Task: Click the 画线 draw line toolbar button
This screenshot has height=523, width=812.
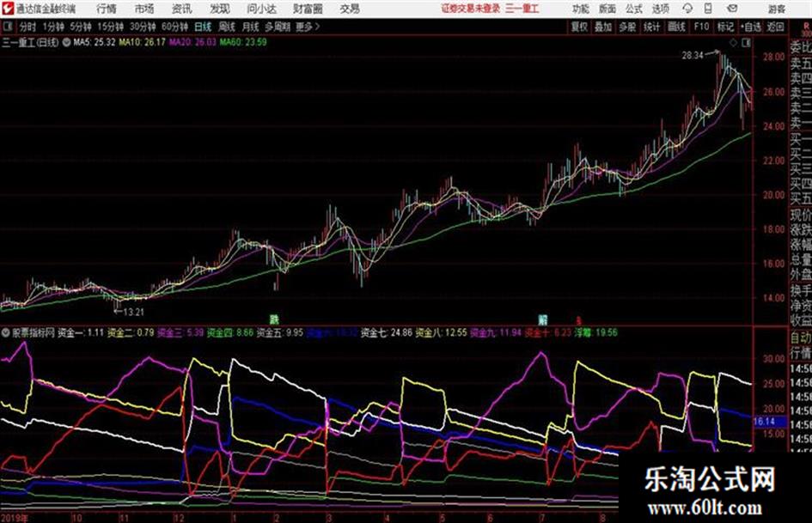Action: (x=676, y=27)
